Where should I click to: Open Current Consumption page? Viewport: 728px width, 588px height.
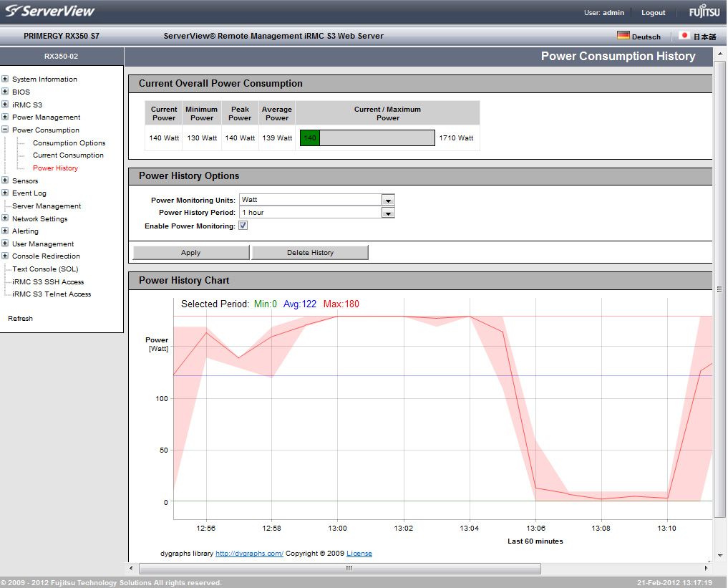pyautogui.click(x=68, y=155)
